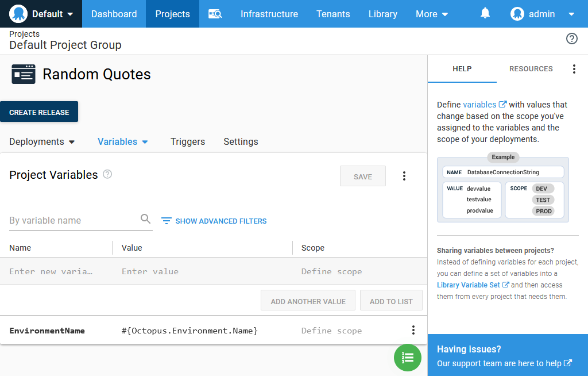Open the variables documentation link
The image size is (588, 376).
tap(485, 105)
